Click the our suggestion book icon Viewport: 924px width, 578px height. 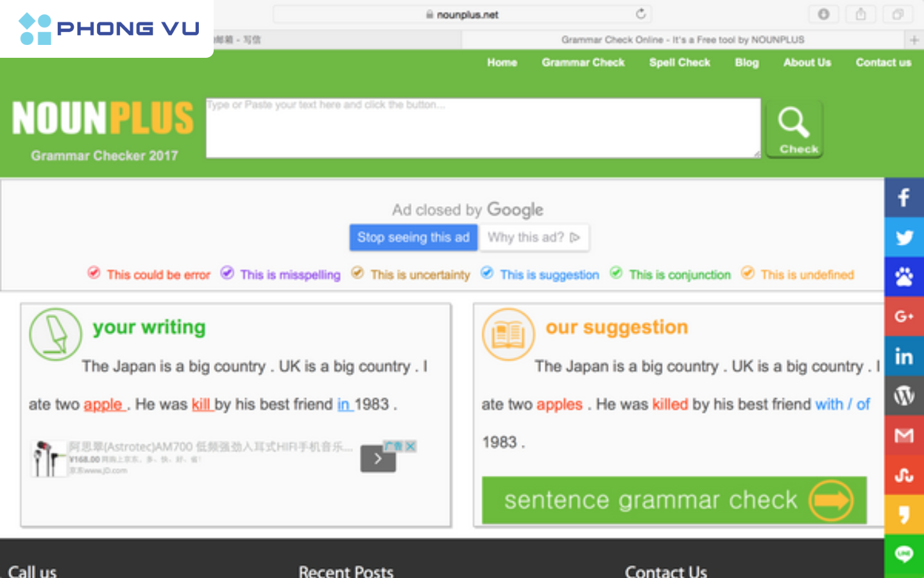coord(508,334)
